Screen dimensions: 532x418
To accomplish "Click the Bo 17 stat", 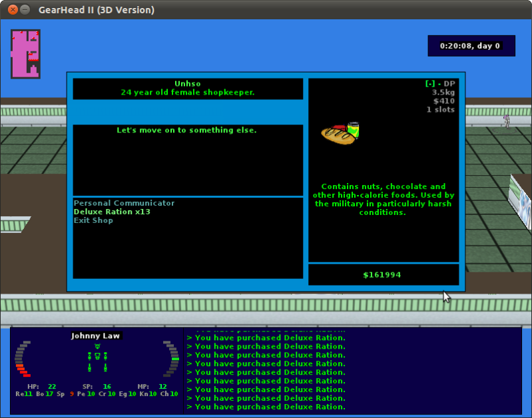I will [x=45, y=394].
